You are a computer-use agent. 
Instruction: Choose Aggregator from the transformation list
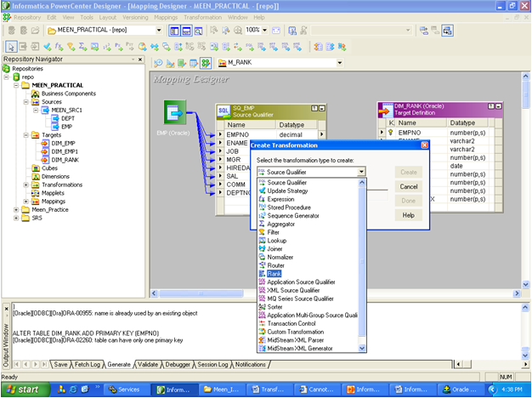[281, 225]
